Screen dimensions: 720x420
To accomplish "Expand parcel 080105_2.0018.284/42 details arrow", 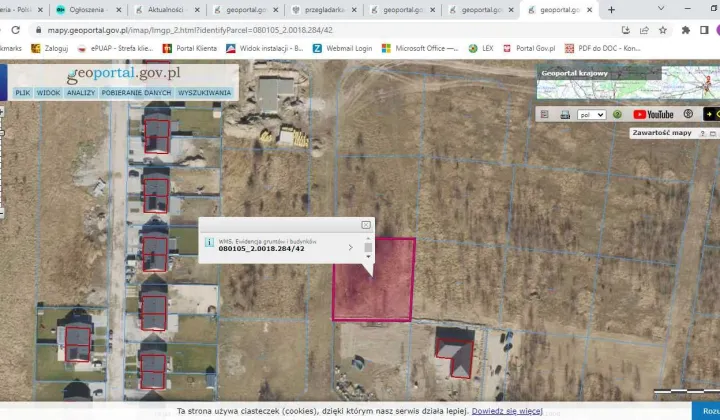I will (350, 247).
